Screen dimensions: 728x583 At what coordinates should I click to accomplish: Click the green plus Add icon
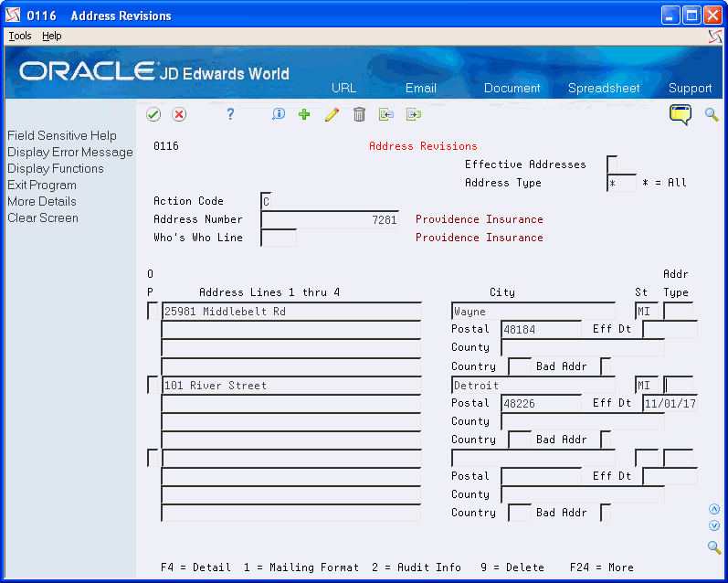304,114
